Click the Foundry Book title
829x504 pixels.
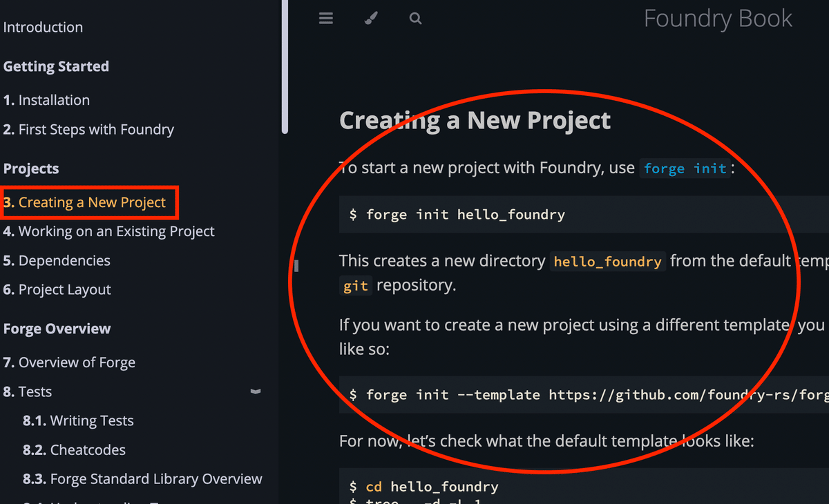pyautogui.click(x=718, y=19)
